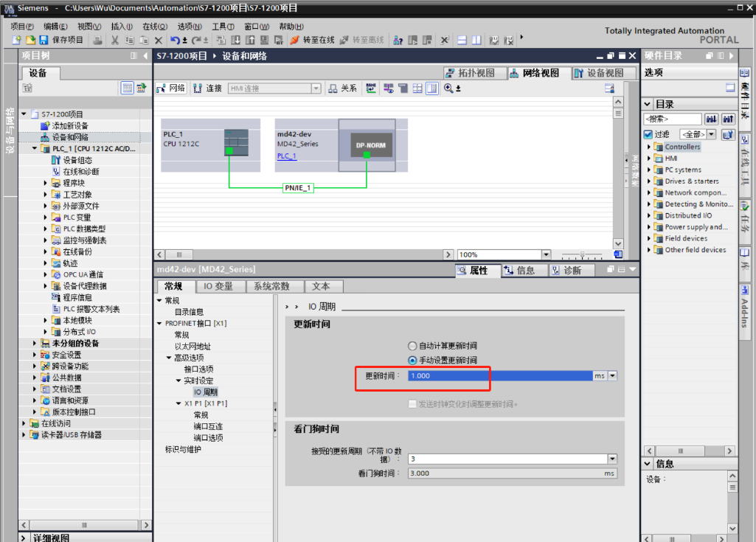The width and height of the screenshot is (756, 542).
Task: Click the Relations icon in network toolbar
Action: 342,88
